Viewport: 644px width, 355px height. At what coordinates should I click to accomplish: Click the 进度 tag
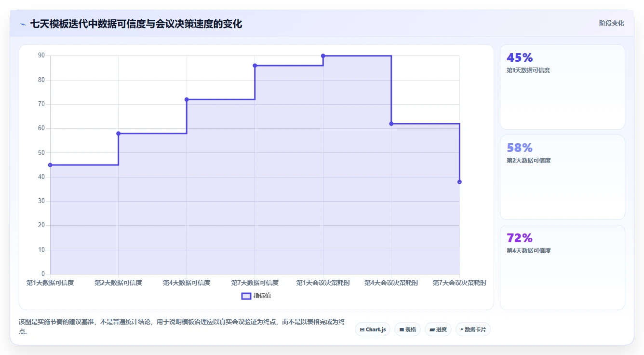(438, 329)
